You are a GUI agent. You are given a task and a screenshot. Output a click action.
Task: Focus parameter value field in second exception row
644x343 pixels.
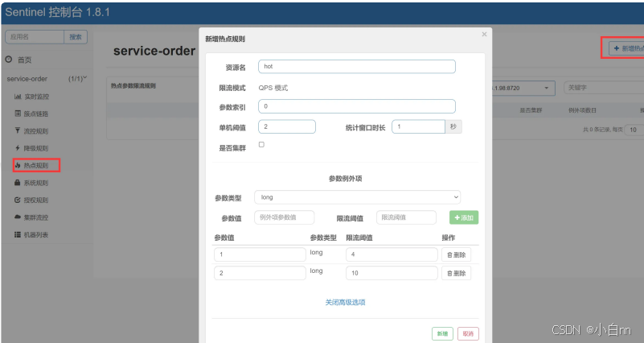(x=260, y=273)
